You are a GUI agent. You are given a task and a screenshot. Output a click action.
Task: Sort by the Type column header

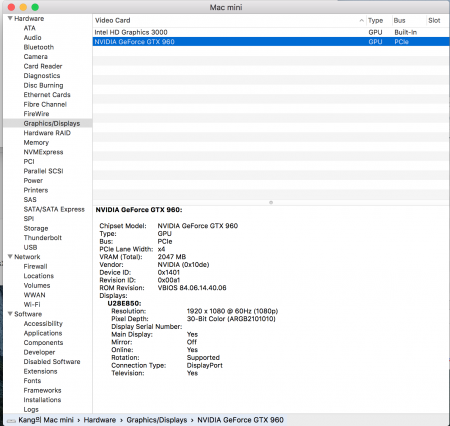(375, 21)
